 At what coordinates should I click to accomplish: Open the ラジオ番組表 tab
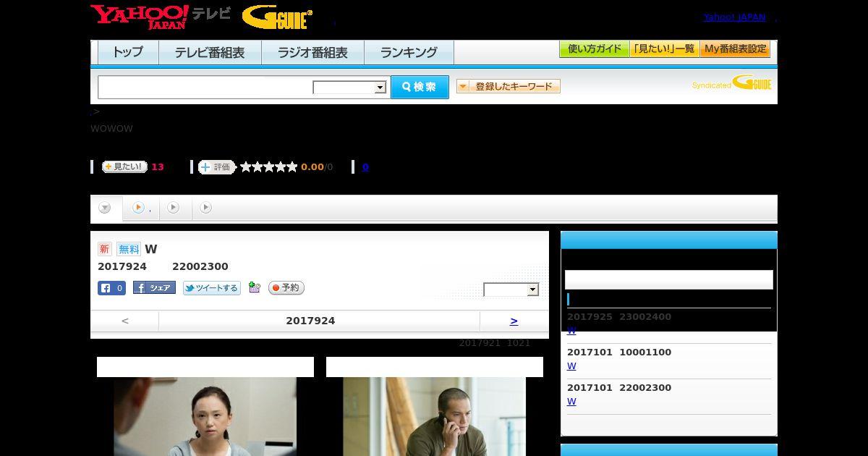[312, 52]
